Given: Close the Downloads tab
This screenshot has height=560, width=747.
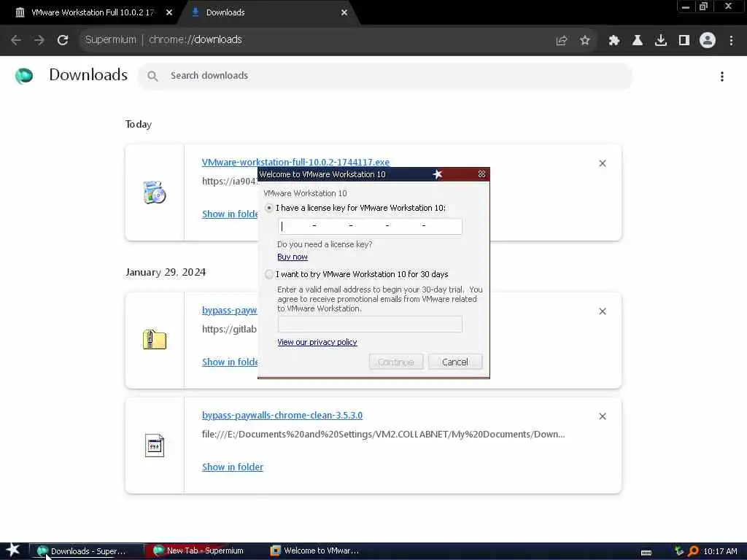Looking at the screenshot, I should tap(344, 12).
